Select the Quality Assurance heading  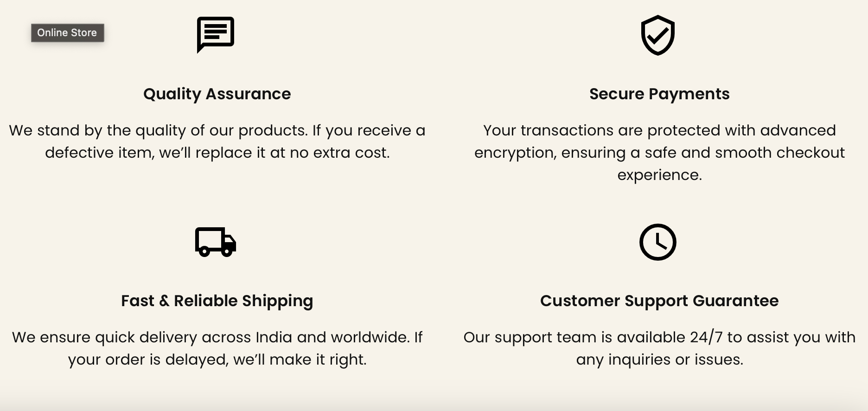(x=217, y=94)
